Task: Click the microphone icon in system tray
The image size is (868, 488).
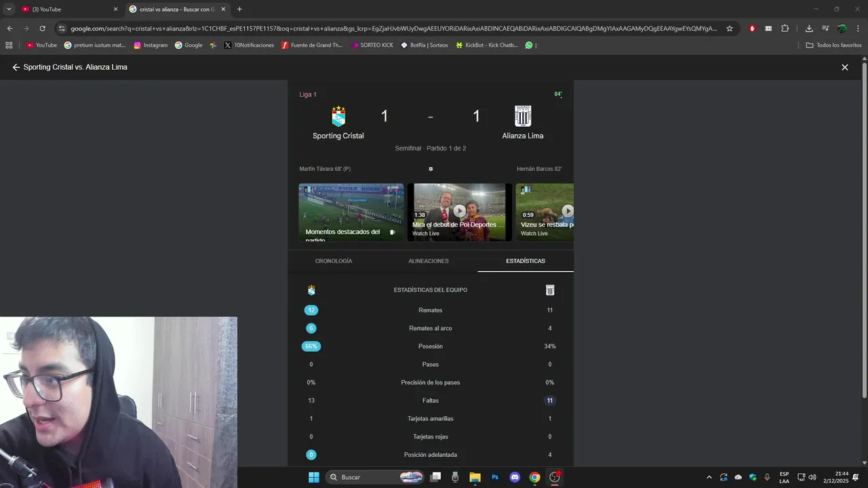Action: [x=767, y=477]
